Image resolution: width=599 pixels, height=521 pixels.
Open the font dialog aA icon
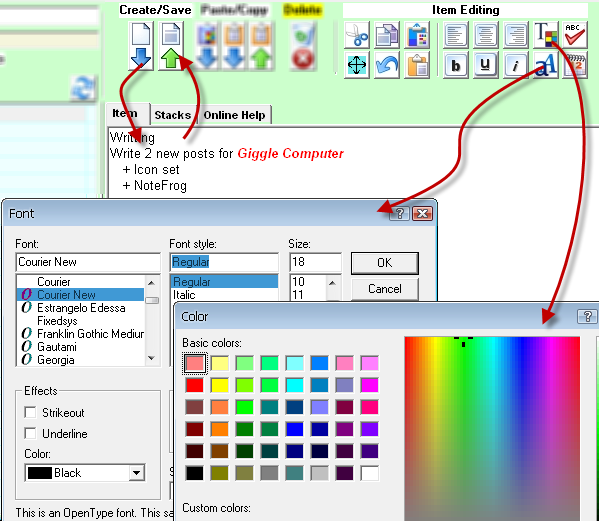[546, 65]
